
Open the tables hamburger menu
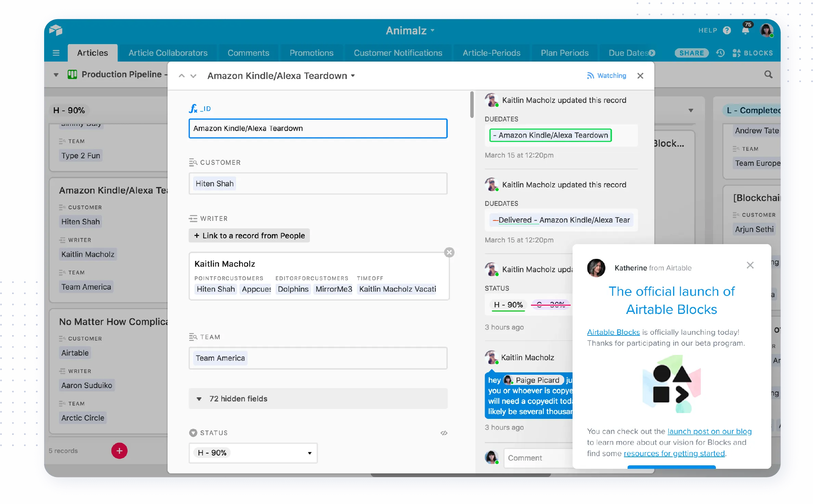pos(56,53)
